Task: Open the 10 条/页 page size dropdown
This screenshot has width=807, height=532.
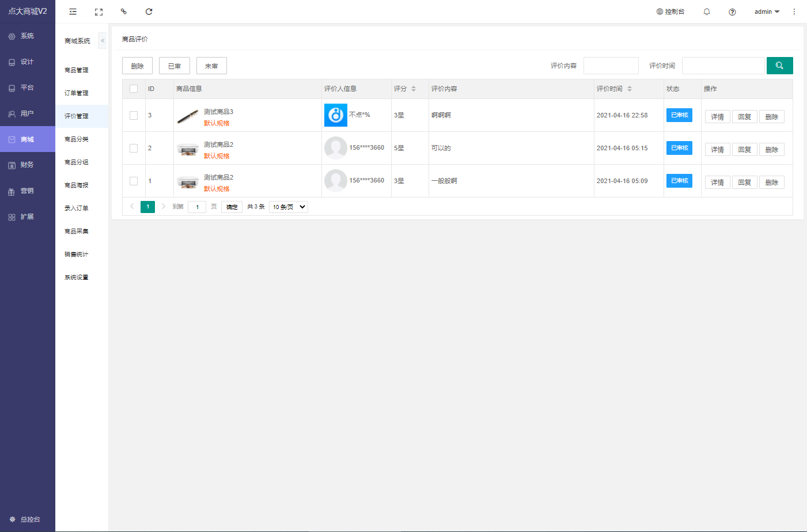Action: point(289,207)
